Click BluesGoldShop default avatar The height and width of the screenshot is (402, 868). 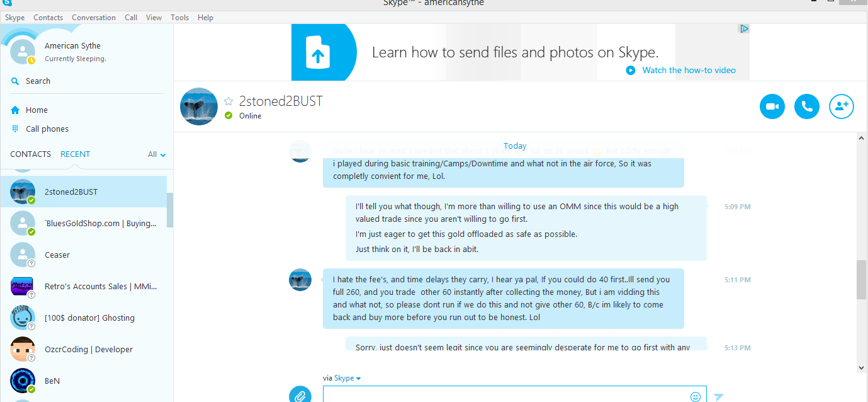point(23,223)
